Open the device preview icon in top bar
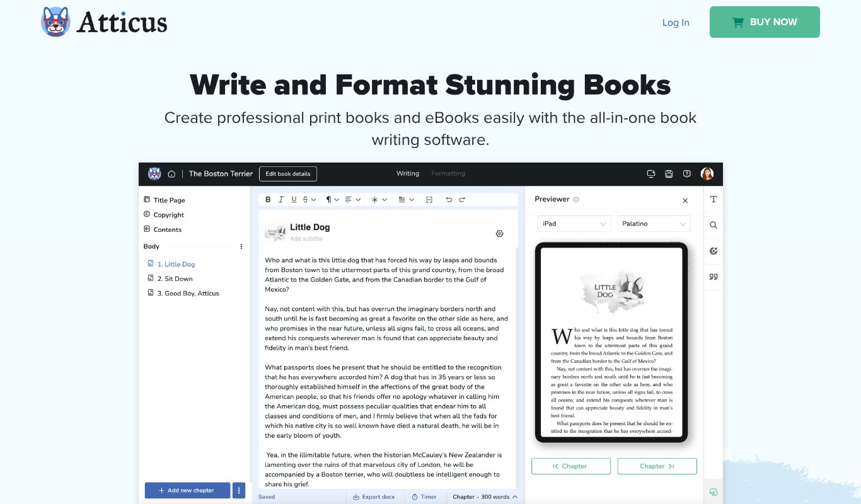The width and height of the screenshot is (861, 504). [x=651, y=174]
